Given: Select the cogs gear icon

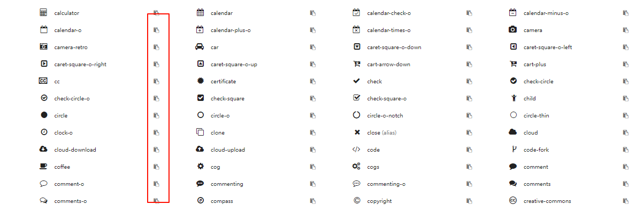Looking at the screenshot, I should pyautogui.click(x=357, y=167).
